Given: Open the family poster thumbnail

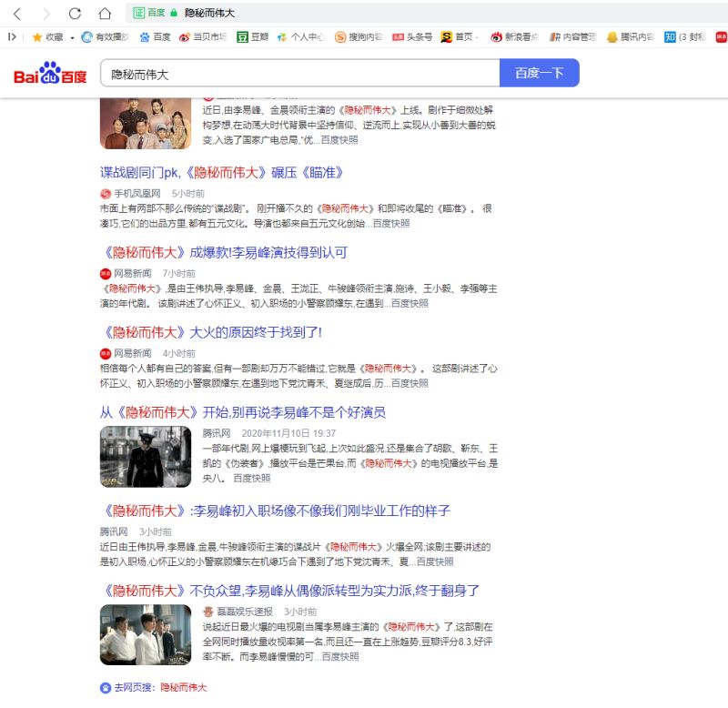Looking at the screenshot, I should [x=146, y=124].
